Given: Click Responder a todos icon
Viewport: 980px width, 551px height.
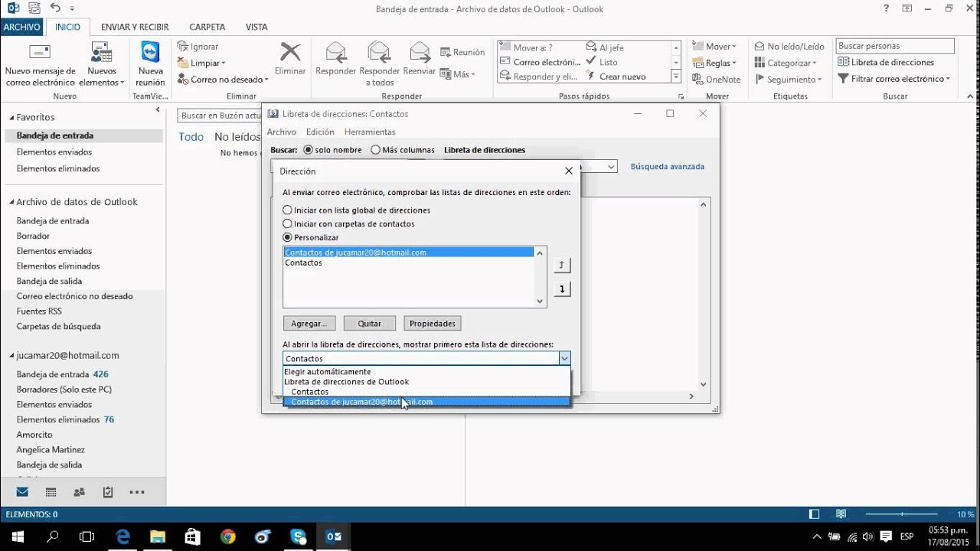Looking at the screenshot, I should pyautogui.click(x=380, y=52).
